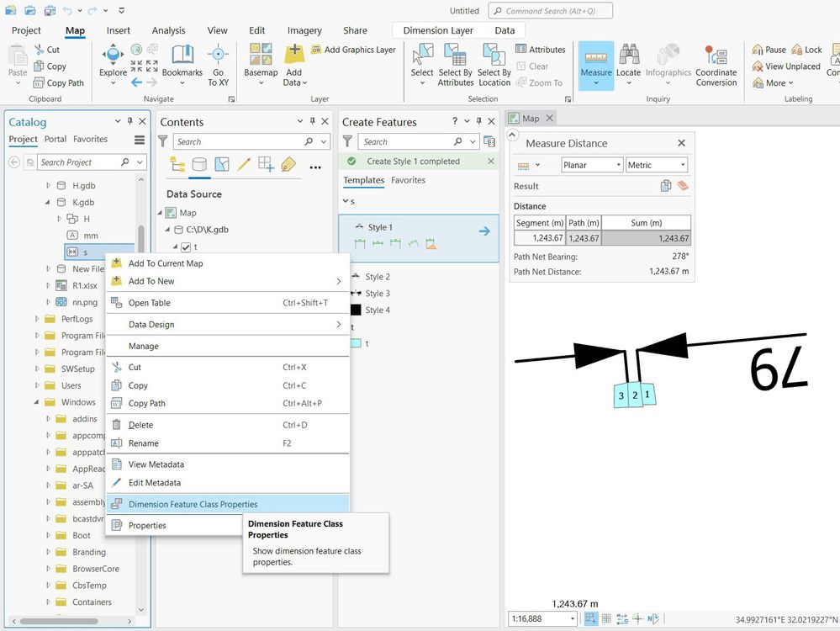Select Dimension Feature Class Properties
Image resolution: width=840 pixels, height=631 pixels.
(228, 504)
